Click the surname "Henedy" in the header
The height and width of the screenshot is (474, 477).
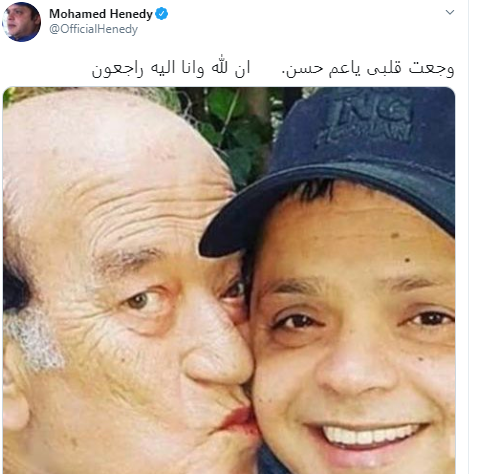[x=131, y=14]
